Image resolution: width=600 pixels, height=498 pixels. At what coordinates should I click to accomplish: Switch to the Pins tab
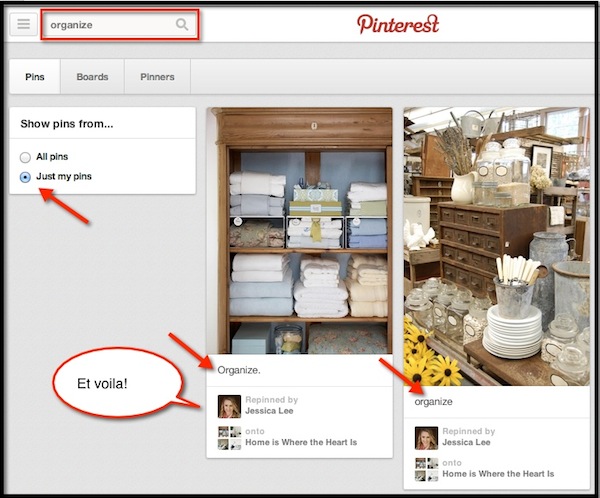coord(35,77)
